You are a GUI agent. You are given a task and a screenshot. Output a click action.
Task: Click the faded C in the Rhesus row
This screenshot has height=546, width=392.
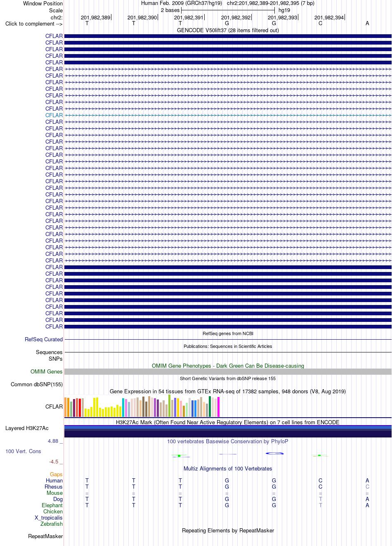(367, 487)
